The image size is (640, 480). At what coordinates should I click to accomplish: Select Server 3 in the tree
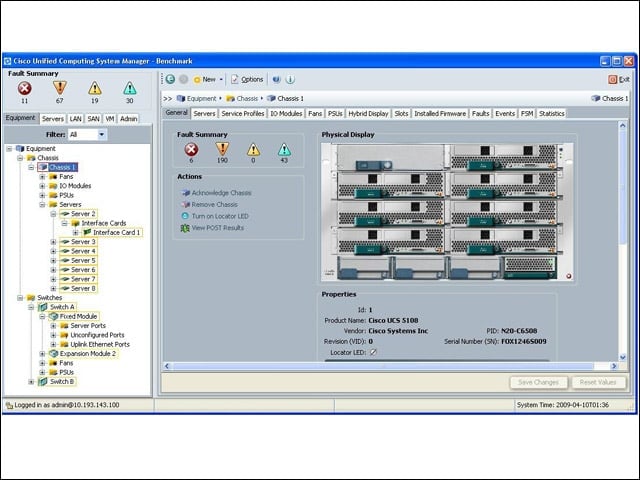78,242
